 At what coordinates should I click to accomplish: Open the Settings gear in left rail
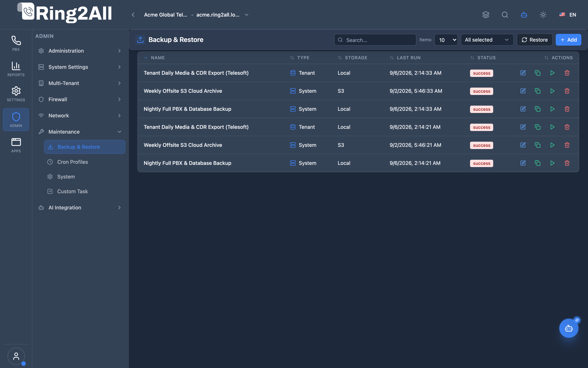coord(16,94)
